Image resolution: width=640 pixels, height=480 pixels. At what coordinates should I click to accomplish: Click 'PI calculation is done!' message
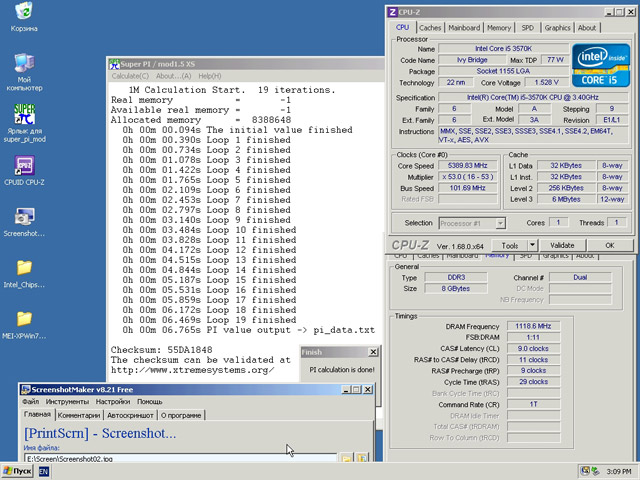tap(342, 370)
